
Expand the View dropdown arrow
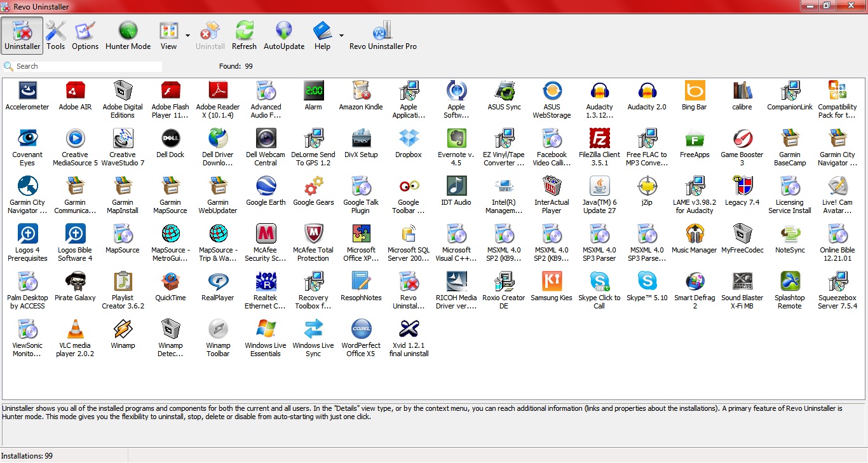point(187,36)
